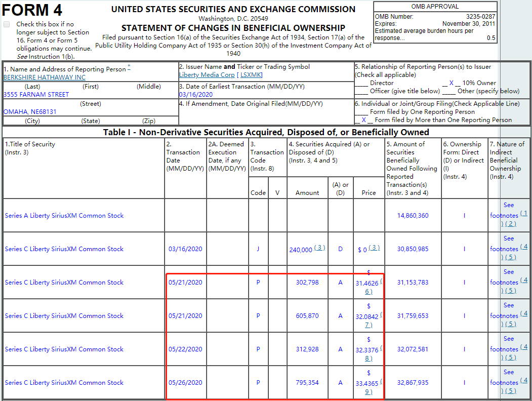Open footnote 2 in the Series A row
The image size is (532, 401).
(510, 224)
